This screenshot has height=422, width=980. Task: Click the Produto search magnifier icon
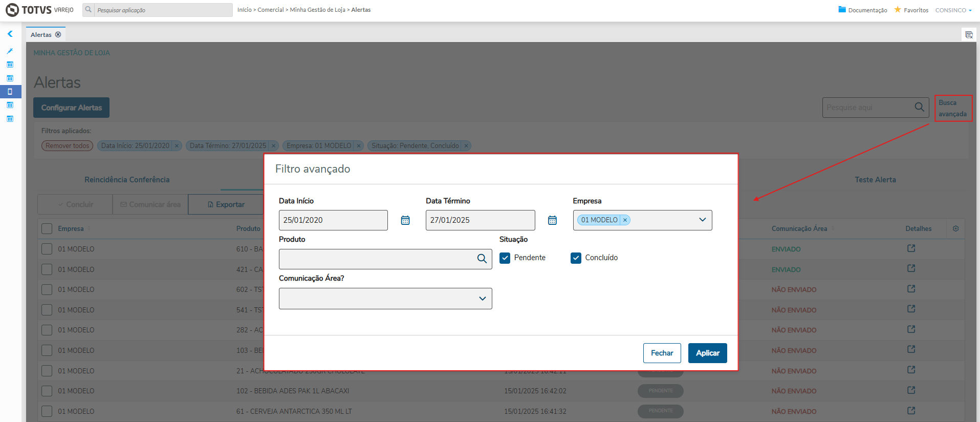point(482,259)
